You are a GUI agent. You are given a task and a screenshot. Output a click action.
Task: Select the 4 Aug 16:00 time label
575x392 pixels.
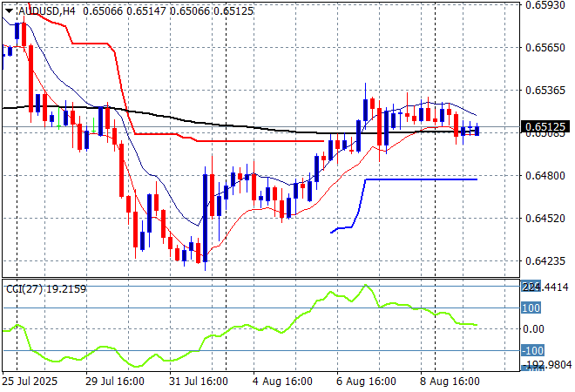coord(282,382)
